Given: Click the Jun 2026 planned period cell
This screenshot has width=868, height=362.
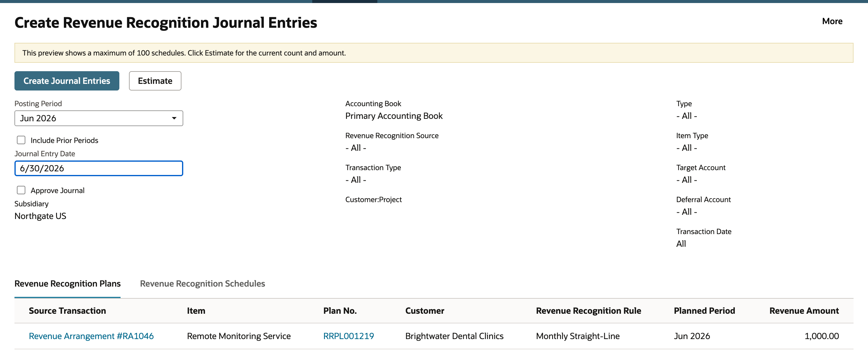Looking at the screenshot, I should pos(692,336).
